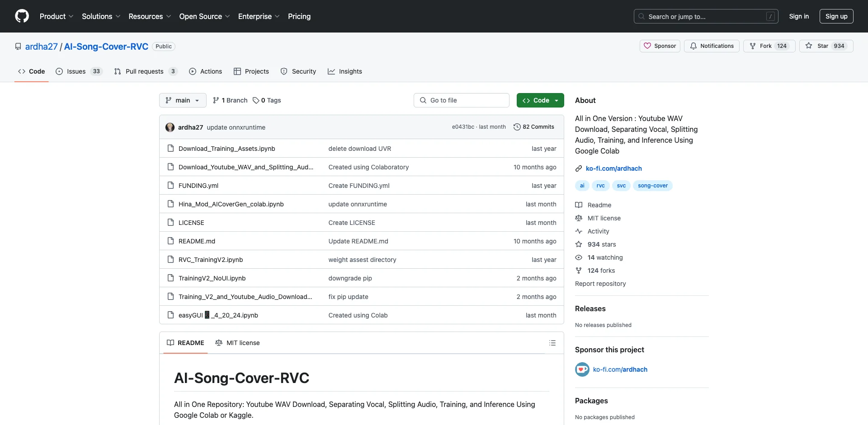Open the main branch selector dropdown
Screen dimensions: 868x425
183,100
